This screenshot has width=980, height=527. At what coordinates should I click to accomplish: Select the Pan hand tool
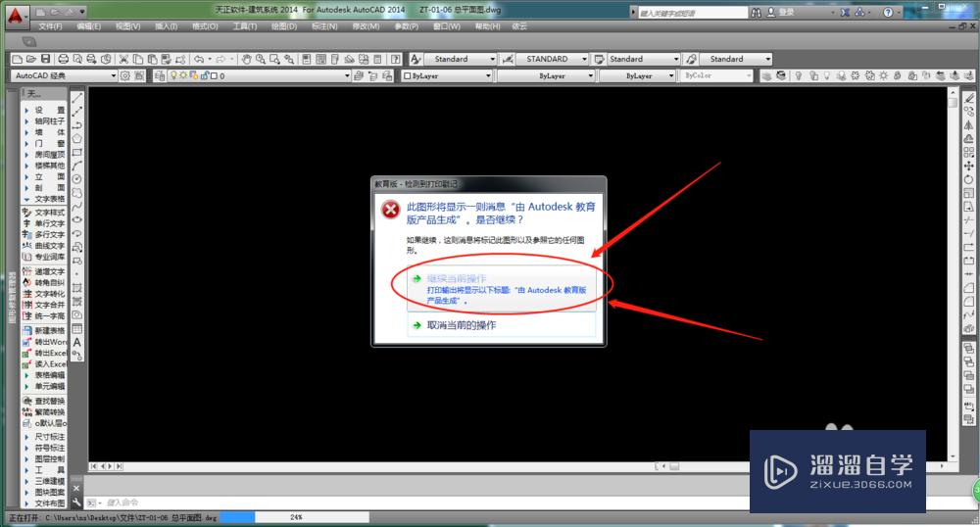coord(246,59)
